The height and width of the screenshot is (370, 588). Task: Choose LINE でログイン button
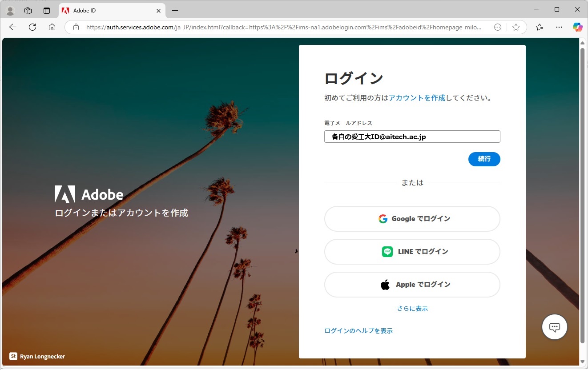(x=412, y=252)
